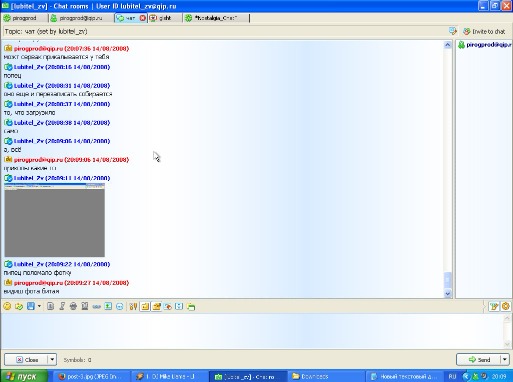Click message "пипец поломало фотку"
Image resolution: width=513 pixels, height=382 pixels.
[x=37, y=273]
